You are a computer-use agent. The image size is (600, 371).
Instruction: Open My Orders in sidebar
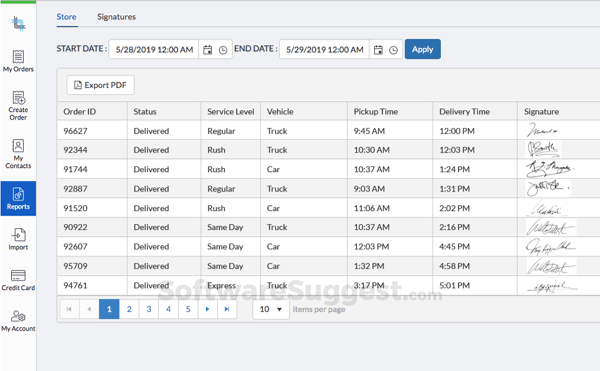18,61
